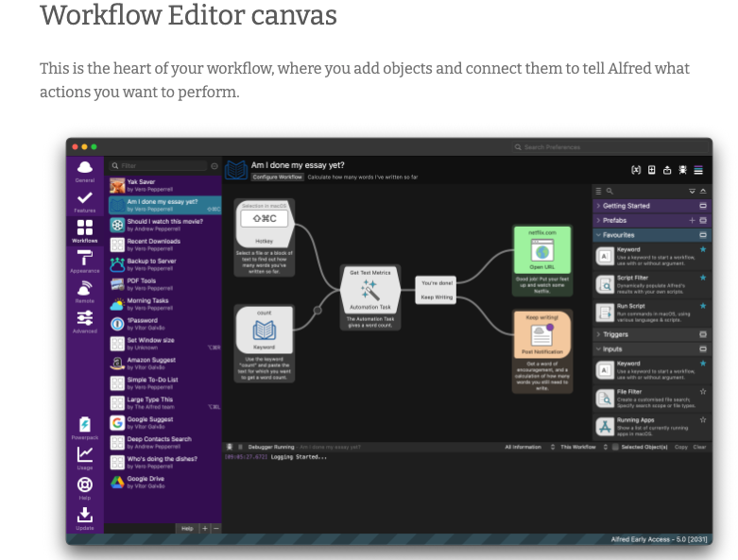Screen dimensions: 738x560
Task: Click the export workflow share icon
Action: 667,170
